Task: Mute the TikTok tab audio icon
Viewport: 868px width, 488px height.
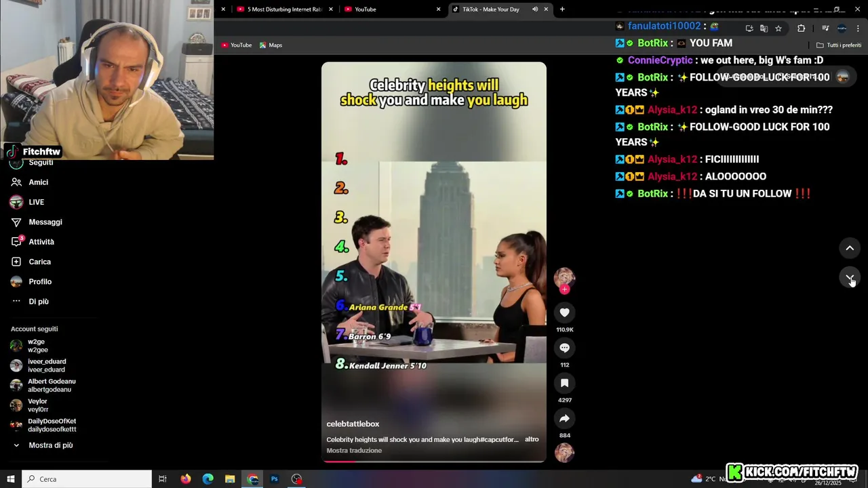Action: (535, 9)
